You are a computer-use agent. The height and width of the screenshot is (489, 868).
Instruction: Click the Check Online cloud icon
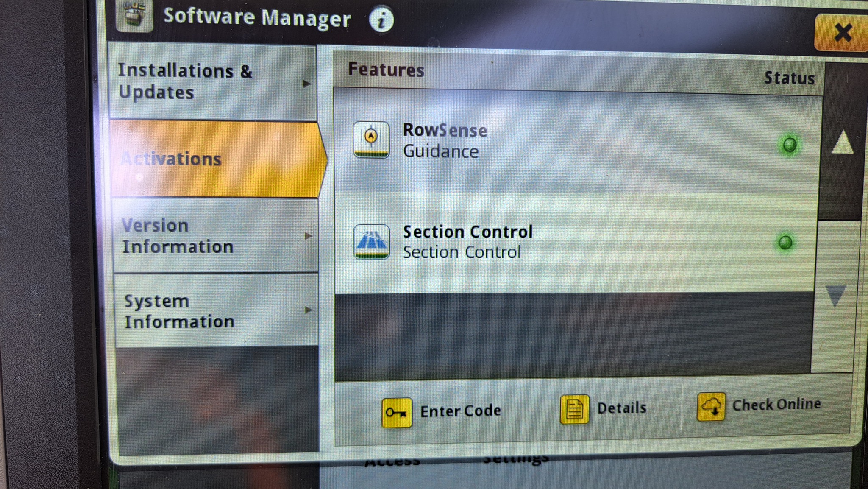(x=711, y=406)
